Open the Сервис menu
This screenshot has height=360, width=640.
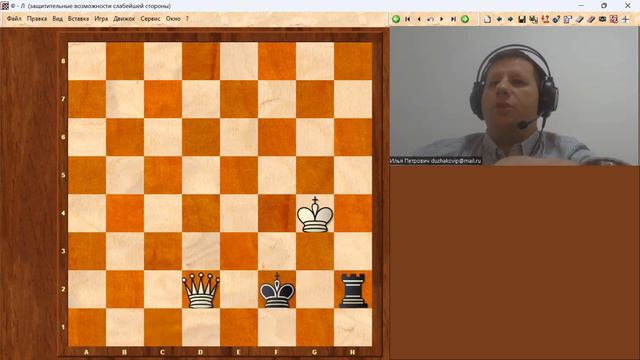[x=150, y=19]
